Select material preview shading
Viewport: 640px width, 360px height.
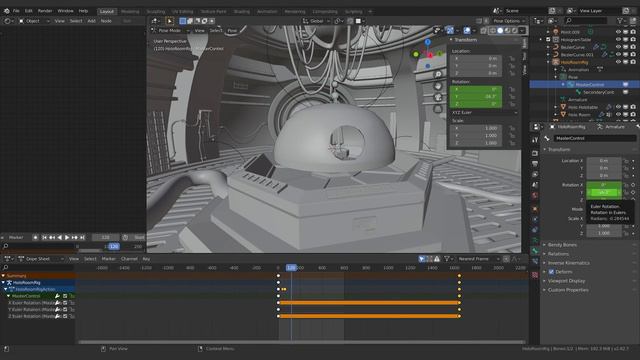[507, 31]
